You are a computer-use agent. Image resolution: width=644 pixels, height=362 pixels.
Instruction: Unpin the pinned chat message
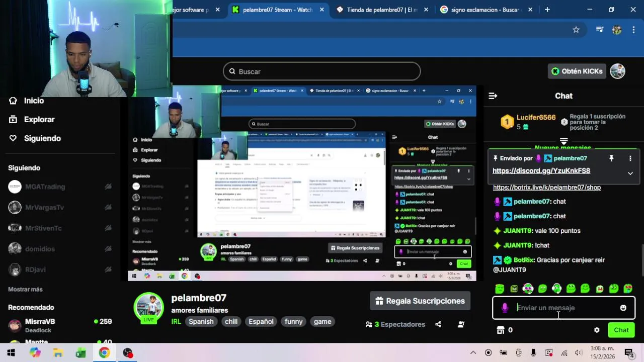pyautogui.click(x=611, y=158)
